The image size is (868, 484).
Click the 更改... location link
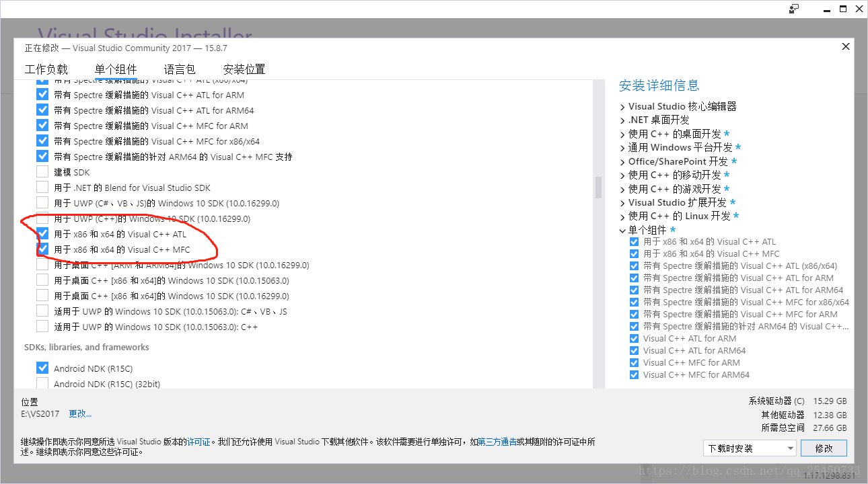point(80,413)
